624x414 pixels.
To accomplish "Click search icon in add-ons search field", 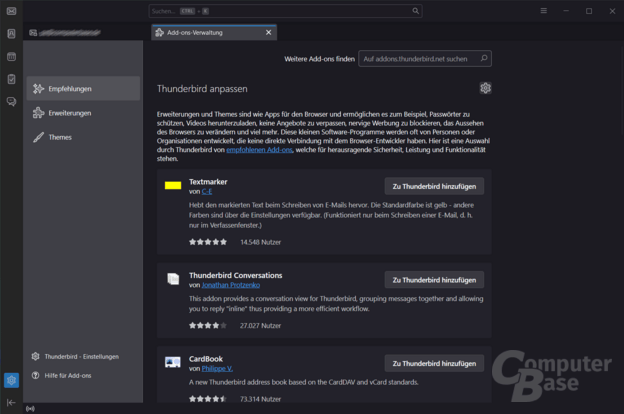I will pos(484,59).
